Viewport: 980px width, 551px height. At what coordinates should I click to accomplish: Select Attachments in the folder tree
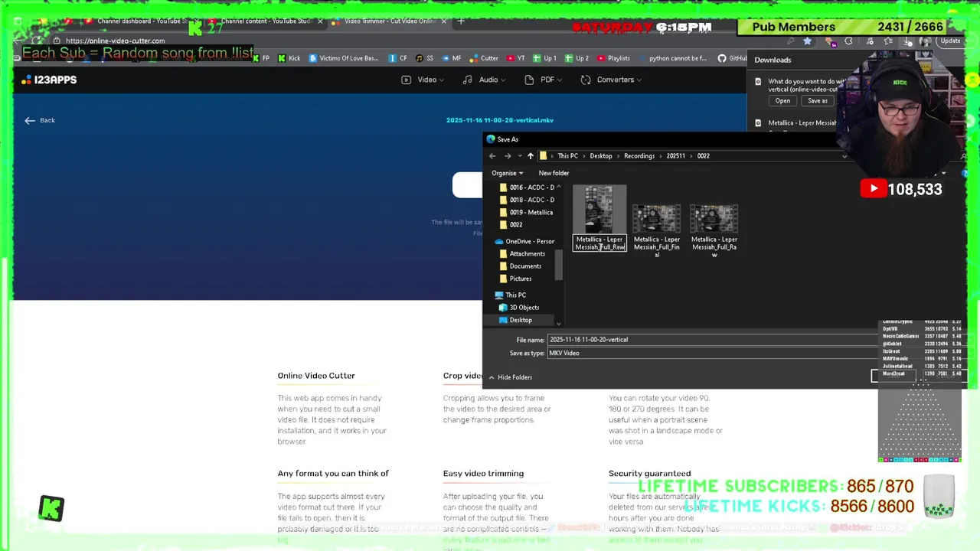pos(522,254)
